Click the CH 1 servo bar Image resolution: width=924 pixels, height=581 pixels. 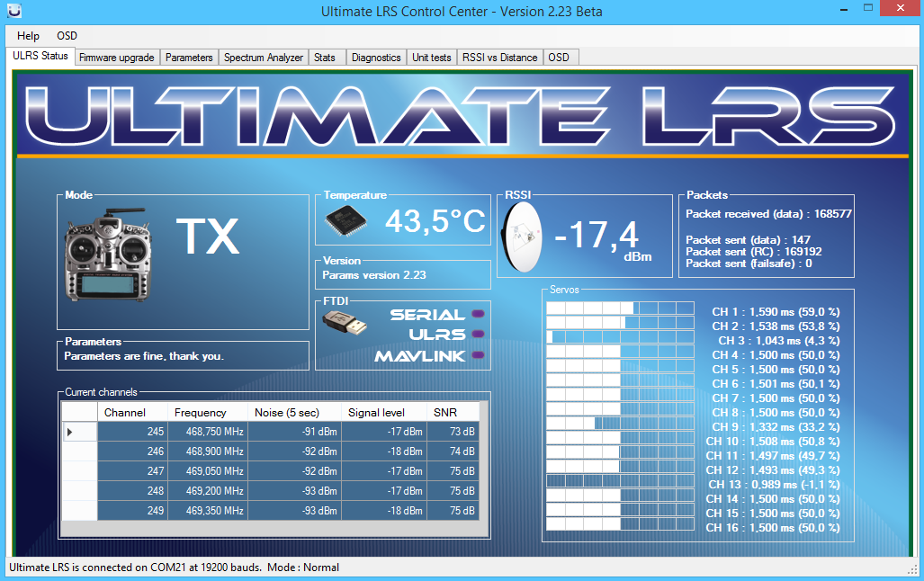pos(620,308)
